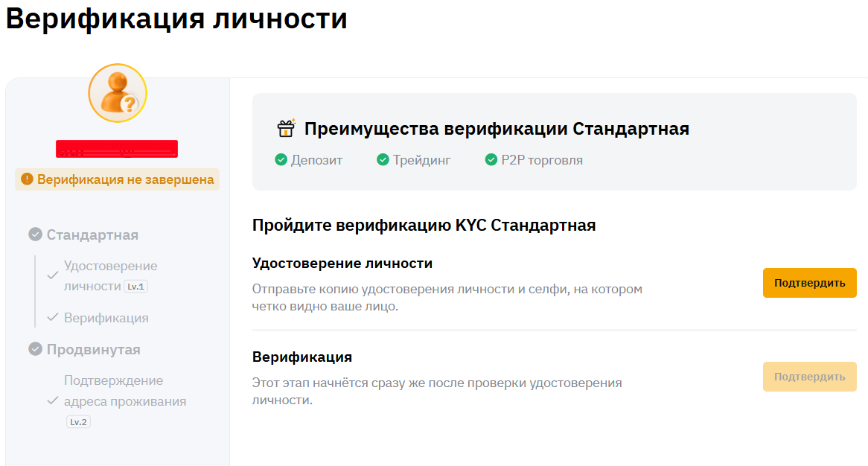Viewport: 868px width, 466px height.
Task: Click the Удостоверение личности section heading
Action: click(x=342, y=263)
